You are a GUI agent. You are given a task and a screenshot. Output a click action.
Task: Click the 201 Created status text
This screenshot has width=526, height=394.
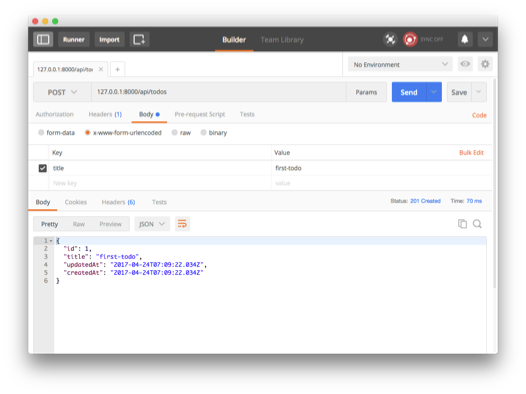click(x=425, y=201)
